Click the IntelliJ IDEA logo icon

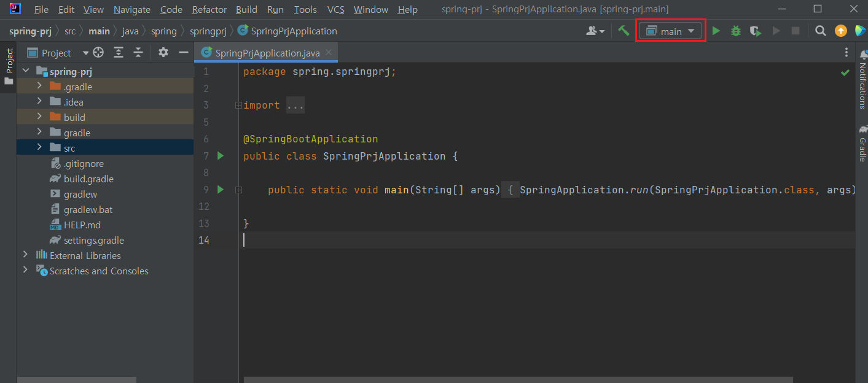point(15,9)
